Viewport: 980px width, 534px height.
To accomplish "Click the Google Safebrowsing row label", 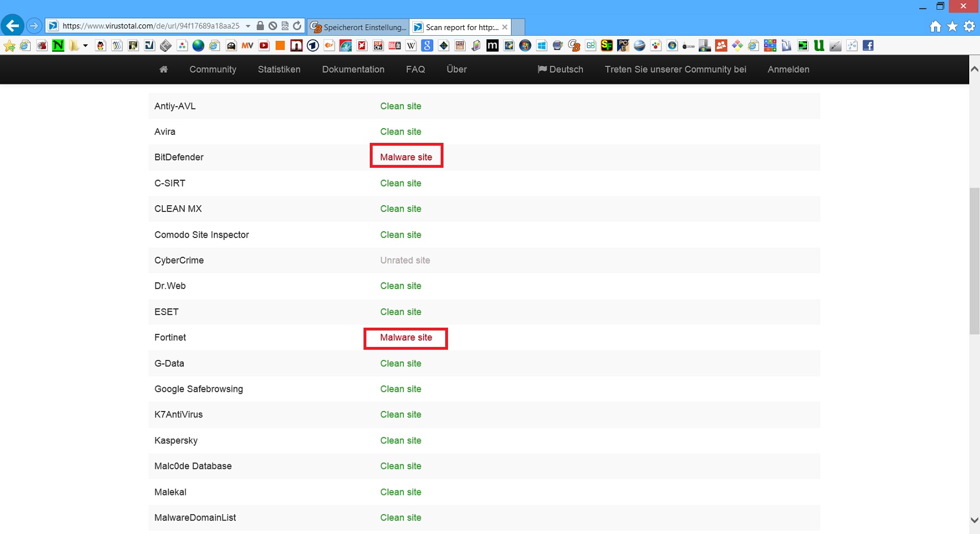I will [x=198, y=389].
